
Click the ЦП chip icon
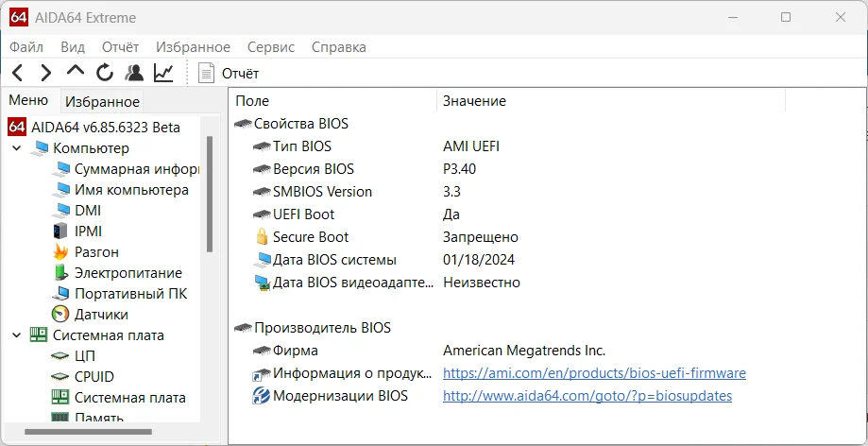pyautogui.click(x=60, y=355)
